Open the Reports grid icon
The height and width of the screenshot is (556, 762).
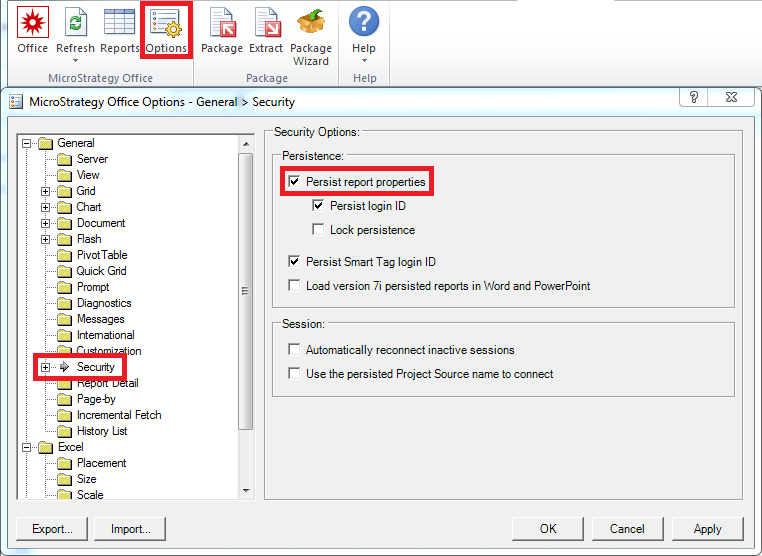coord(119,22)
